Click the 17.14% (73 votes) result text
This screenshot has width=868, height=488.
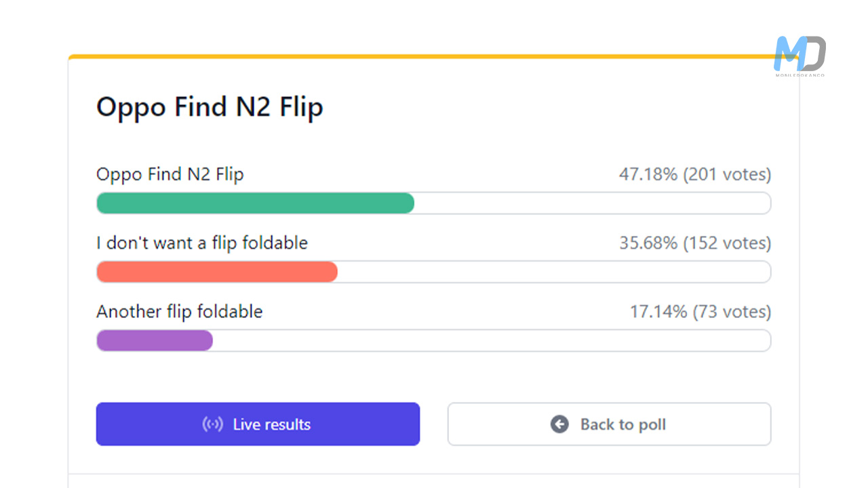point(700,312)
